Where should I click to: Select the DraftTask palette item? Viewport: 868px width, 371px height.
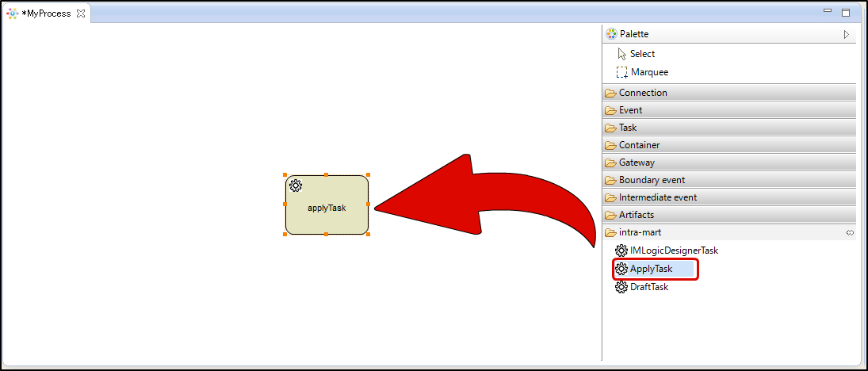point(642,288)
